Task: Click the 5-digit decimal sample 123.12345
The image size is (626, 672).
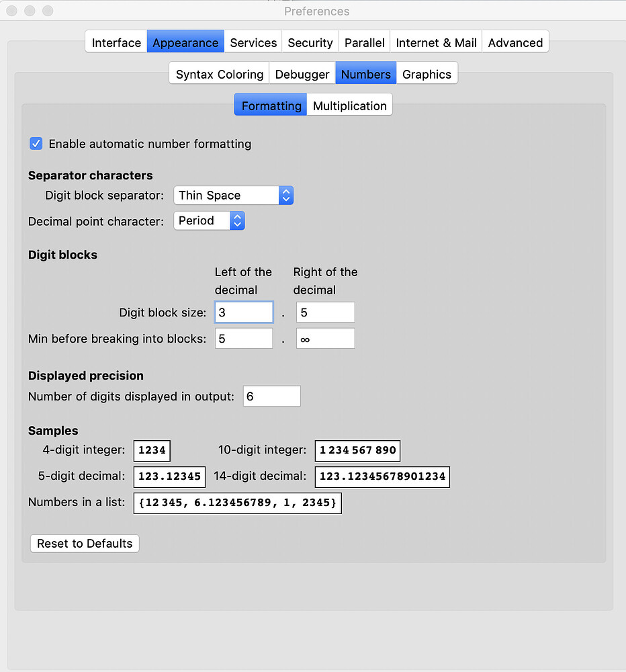Action: coord(170,476)
